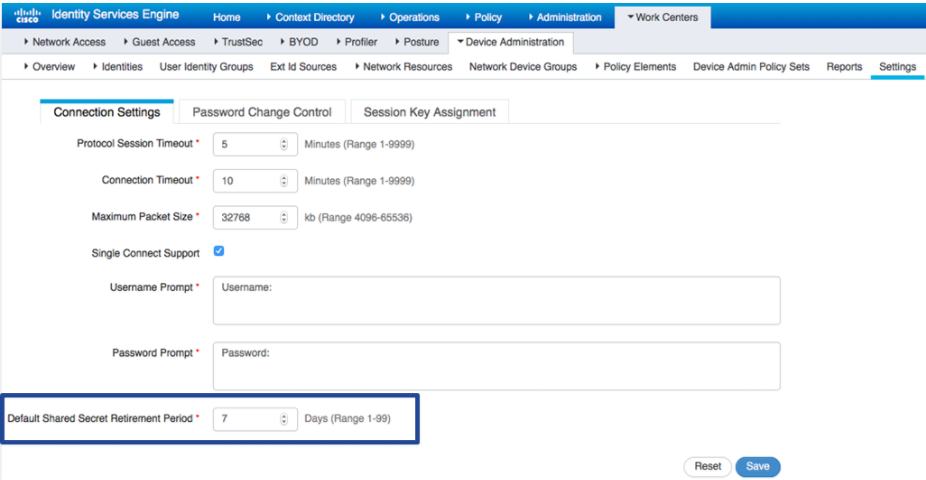926x480 pixels.
Task: Open the Home menu
Action: [x=227, y=17]
